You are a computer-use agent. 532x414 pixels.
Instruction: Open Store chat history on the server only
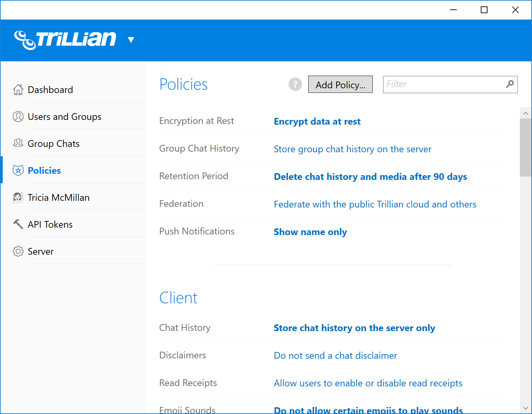(354, 328)
